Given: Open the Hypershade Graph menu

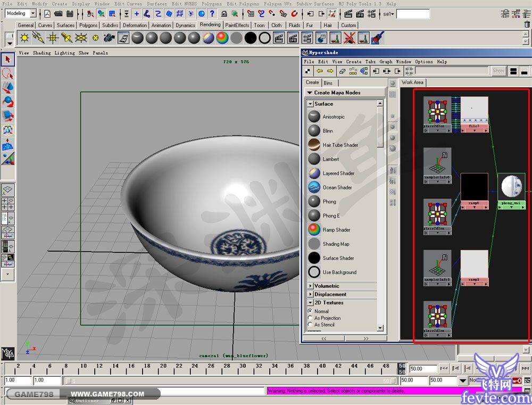Looking at the screenshot, I should (x=386, y=62).
